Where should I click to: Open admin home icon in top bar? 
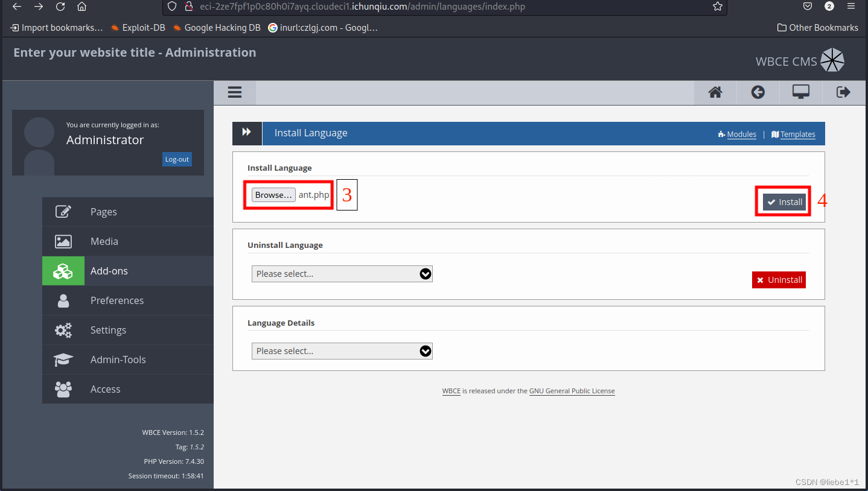(x=715, y=92)
